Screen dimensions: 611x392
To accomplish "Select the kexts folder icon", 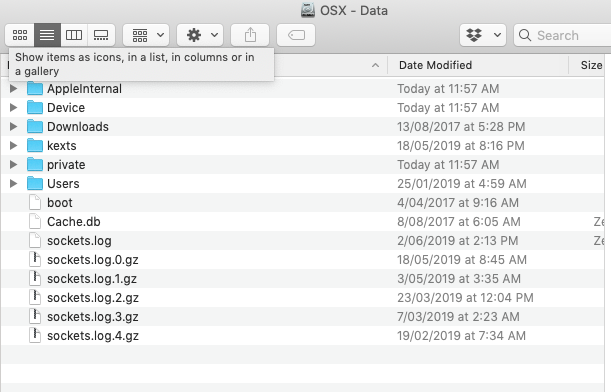I will click(x=35, y=145).
